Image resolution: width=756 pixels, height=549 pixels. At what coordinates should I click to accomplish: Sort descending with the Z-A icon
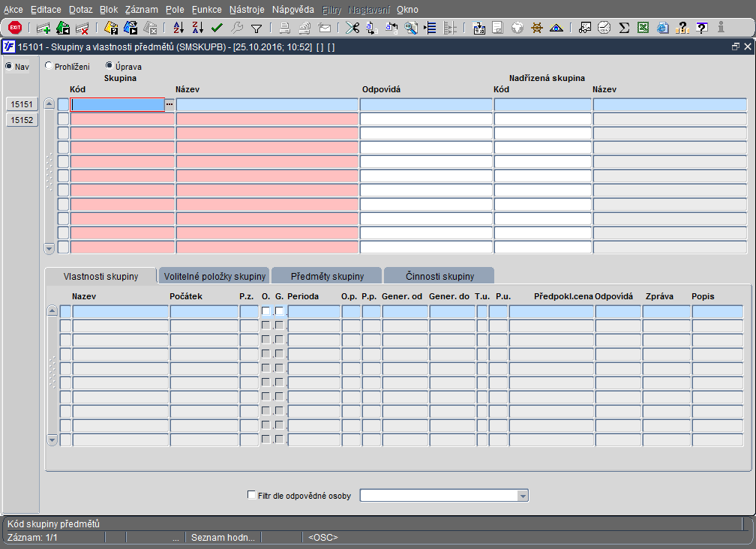pyautogui.click(x=198, y=28)
